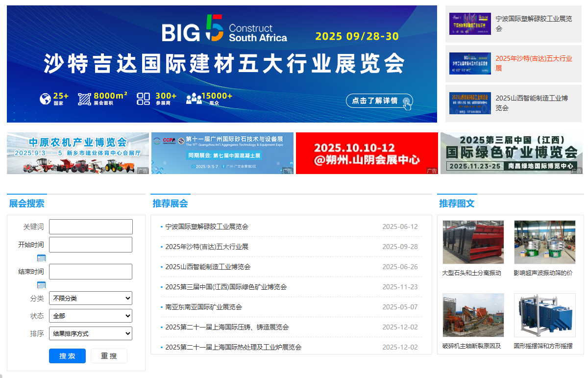Open the 宁波国际塑解碌胶工业展览会 list link
This screenshot has width=588, height=378.
[207, 227]
